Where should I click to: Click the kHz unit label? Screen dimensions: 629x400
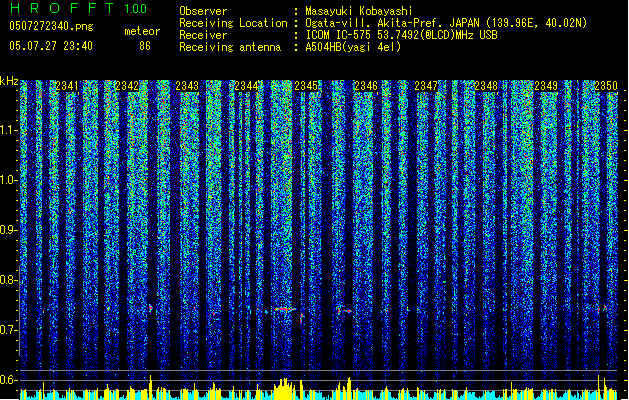click(9, 81)
